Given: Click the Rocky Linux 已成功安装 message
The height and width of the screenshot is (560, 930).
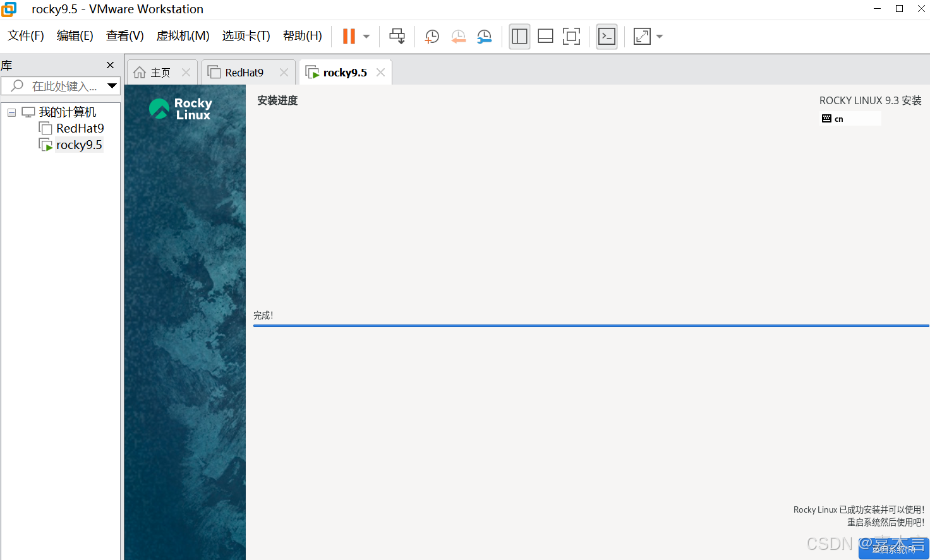Looking at the screenshot, I should pyautogui.click(x=859, y=509).
